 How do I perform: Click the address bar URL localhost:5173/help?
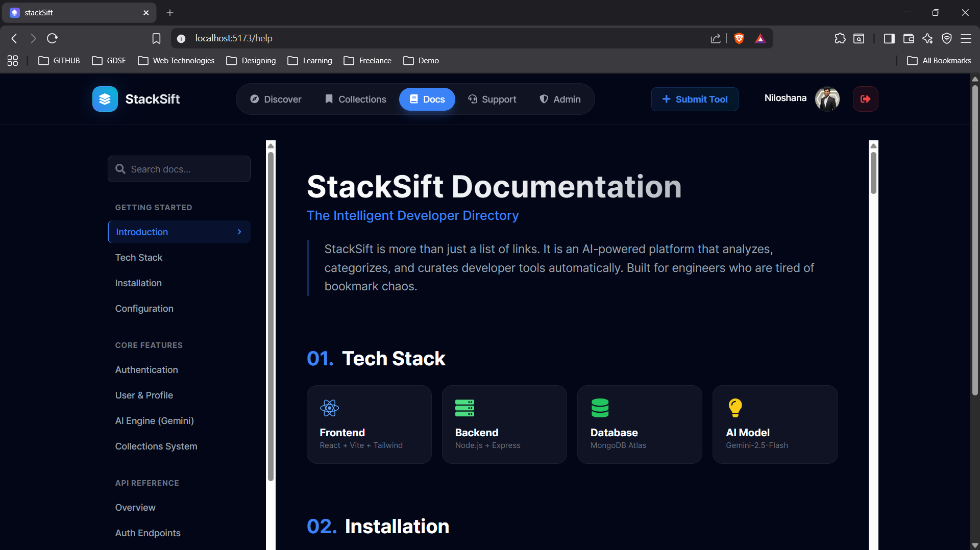tap(234, 38)
